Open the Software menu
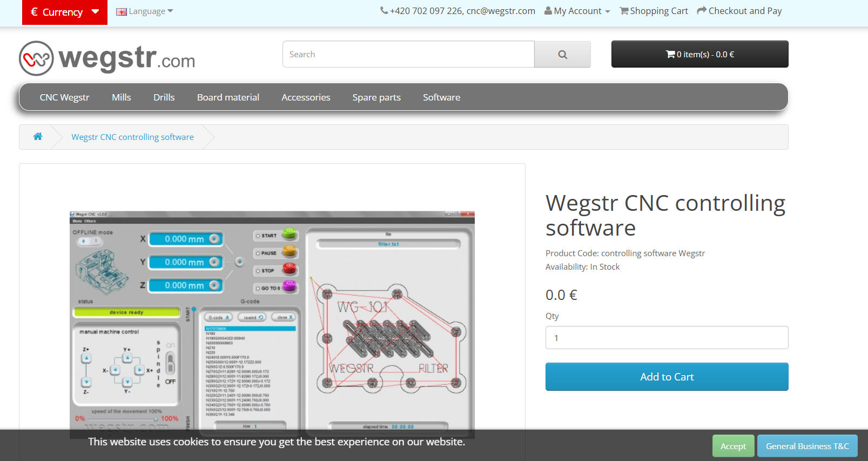The height and width of the screenshot is (461, 868). (x=441, y=97)
